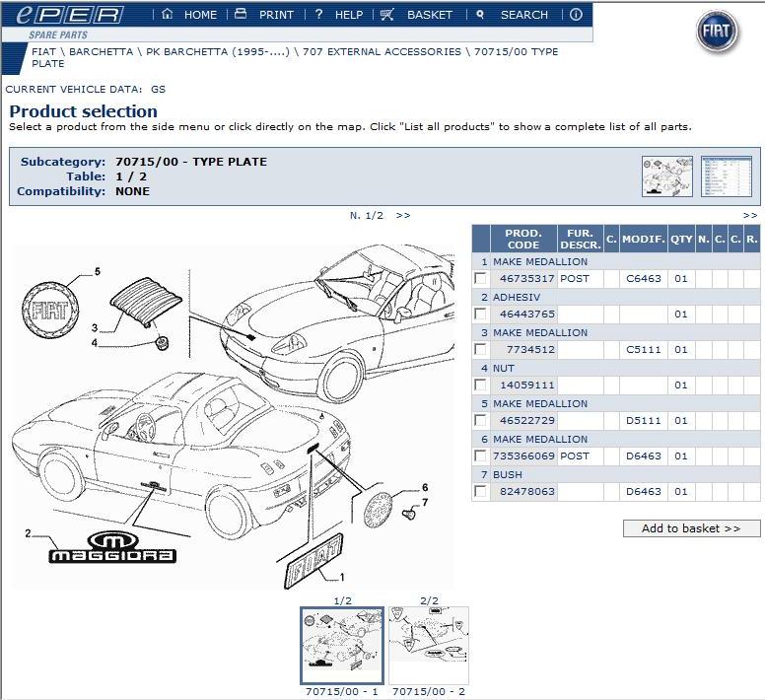The width and height of the screenshot is (765, 700).
Task: Click FIAT breadcrumb link
Action: pyautogui.click(x=44, y=51)
